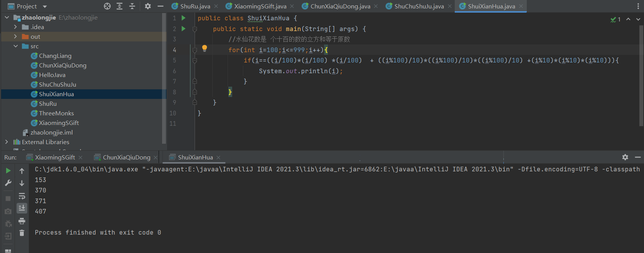Viewport: 644px width, 253px height.
Task: Fold the for loop at line 4
Action: [195, 50]
